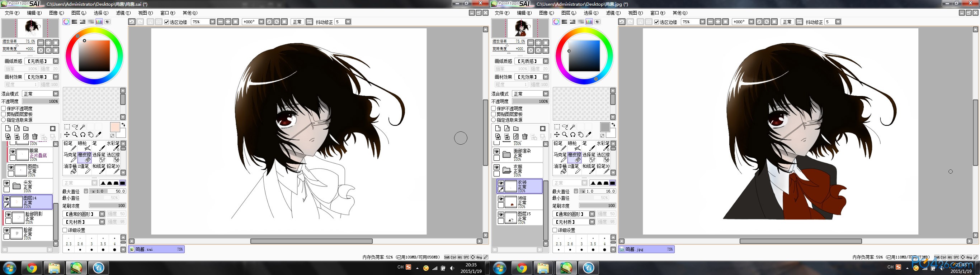Open 编辑 menu in right window
The height and width of the screenshot is (275, 980).
point(524,13)
